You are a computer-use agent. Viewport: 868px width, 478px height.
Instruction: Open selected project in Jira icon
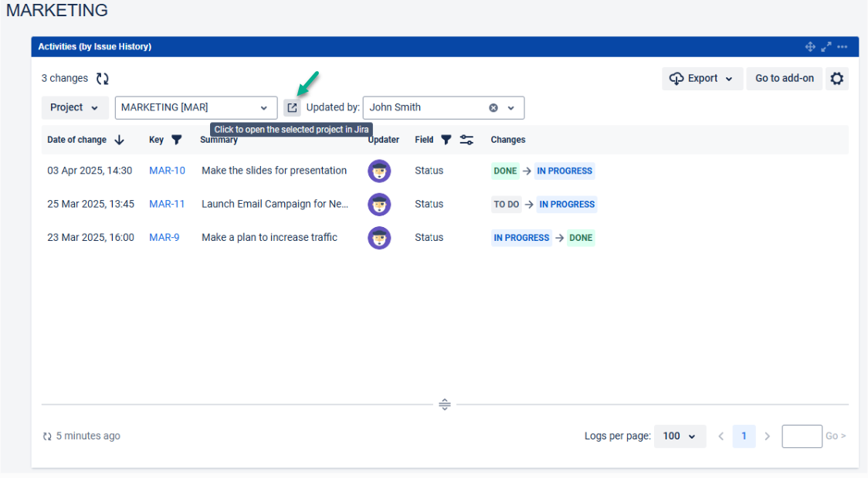[x=292, y=107]
